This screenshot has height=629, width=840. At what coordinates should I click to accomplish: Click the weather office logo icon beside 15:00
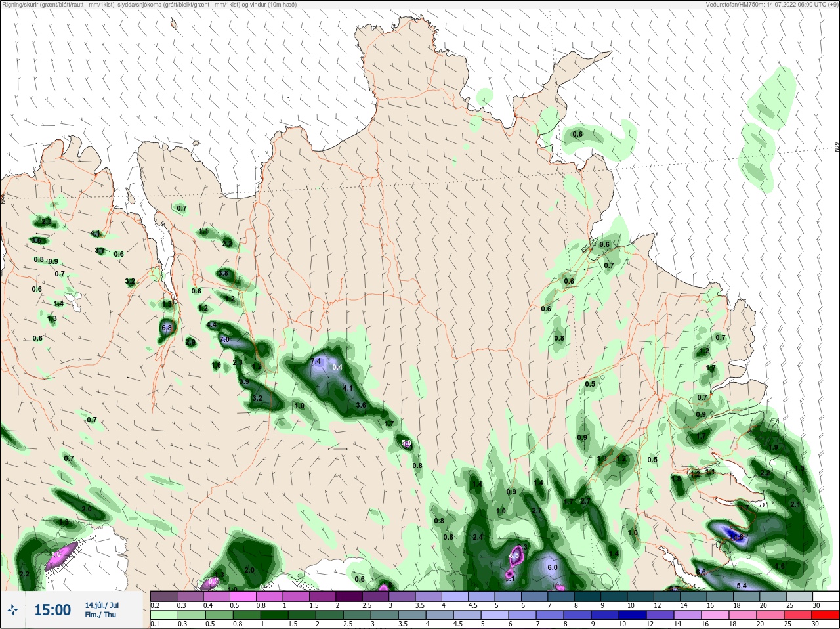(x=12, y=610)
